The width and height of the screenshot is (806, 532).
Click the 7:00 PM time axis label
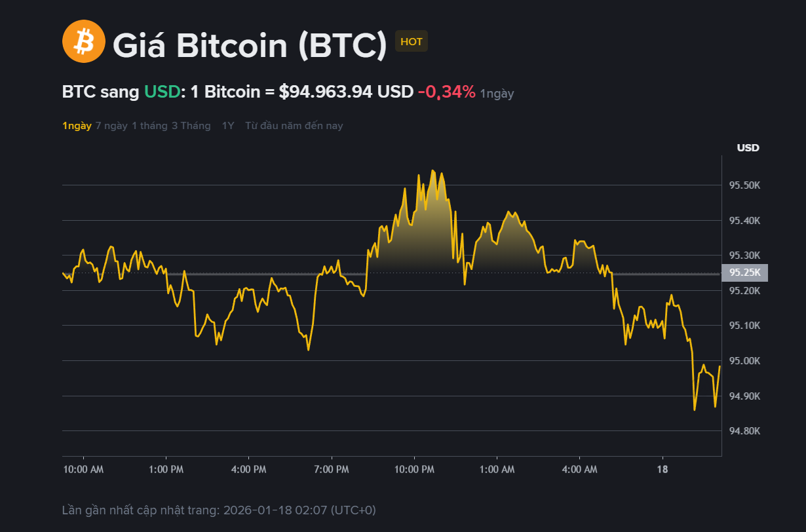tap(332, 470)
